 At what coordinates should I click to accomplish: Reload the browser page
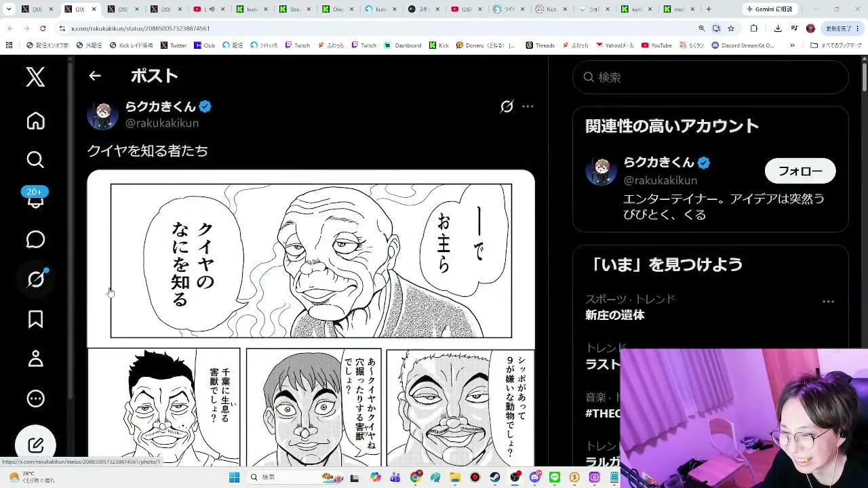click(43, 28)
